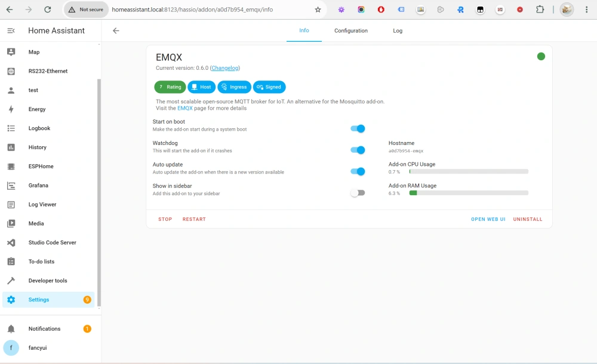597x364 pixels.
Task: Reload the page in browser
Action: pos(48,10)
